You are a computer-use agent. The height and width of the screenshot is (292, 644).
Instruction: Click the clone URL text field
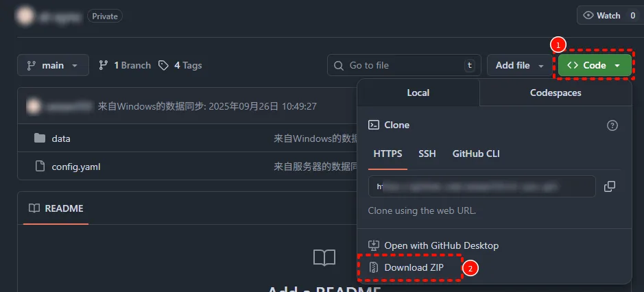[x=481, y=186]
